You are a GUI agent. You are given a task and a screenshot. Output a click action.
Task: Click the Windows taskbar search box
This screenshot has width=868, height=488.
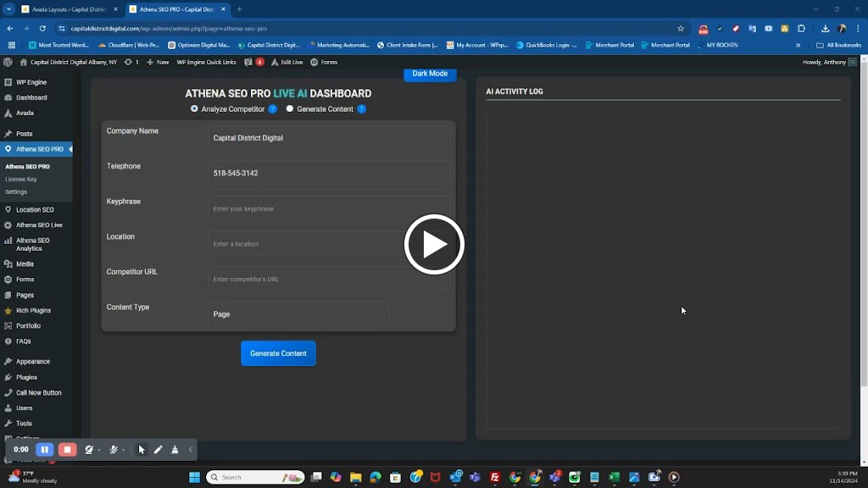[x=256, y=477]
